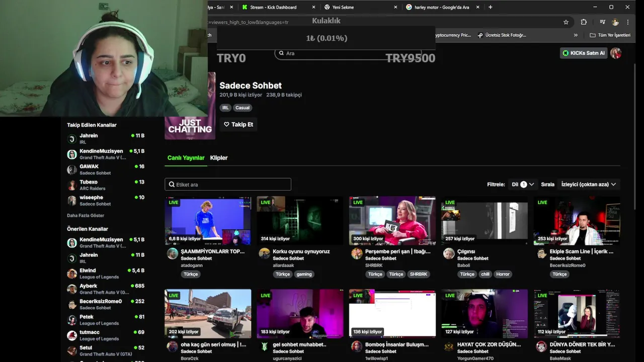Open the Ücretsiz Stok Fotoğr... bookmark
This screenshot has height=362, width=644.
(x=502, y=35)
